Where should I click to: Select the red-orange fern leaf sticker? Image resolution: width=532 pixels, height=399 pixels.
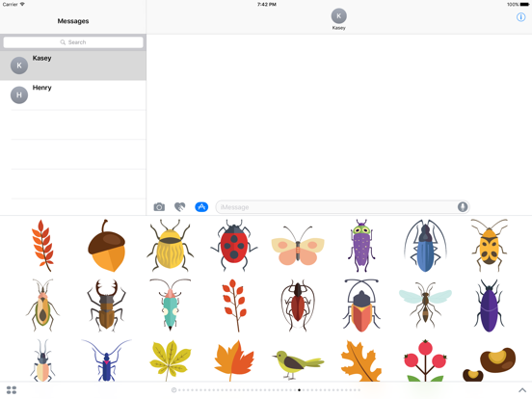click(42, 246)
